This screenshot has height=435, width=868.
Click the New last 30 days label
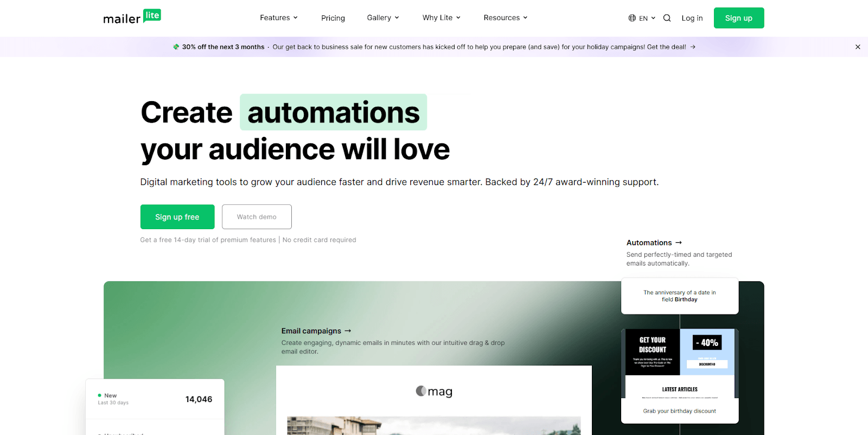click(x=113, y=399)
